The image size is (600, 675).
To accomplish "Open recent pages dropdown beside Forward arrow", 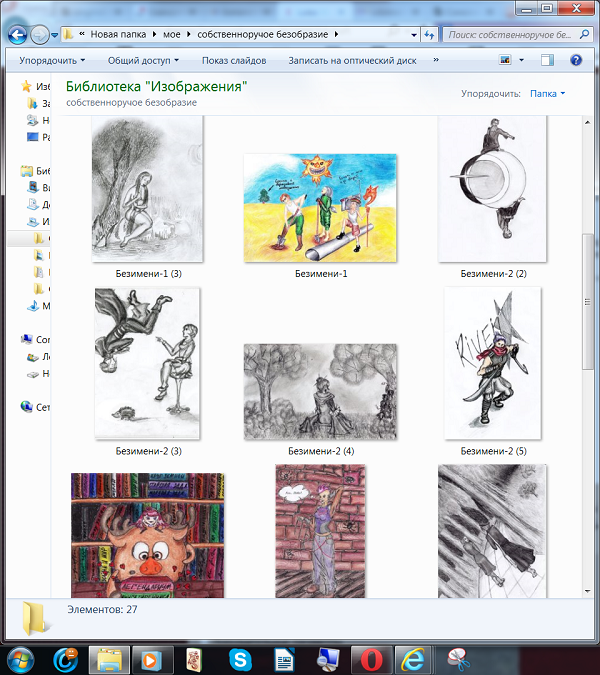I will [55, 35].
